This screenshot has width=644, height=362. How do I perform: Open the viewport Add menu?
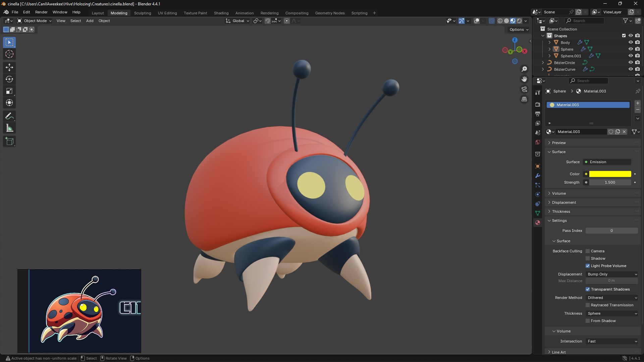pos(90,21)
